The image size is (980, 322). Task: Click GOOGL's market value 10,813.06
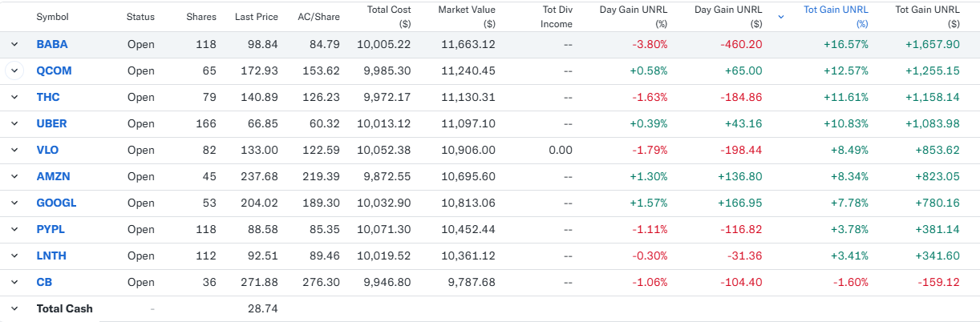tap(468, 203)
